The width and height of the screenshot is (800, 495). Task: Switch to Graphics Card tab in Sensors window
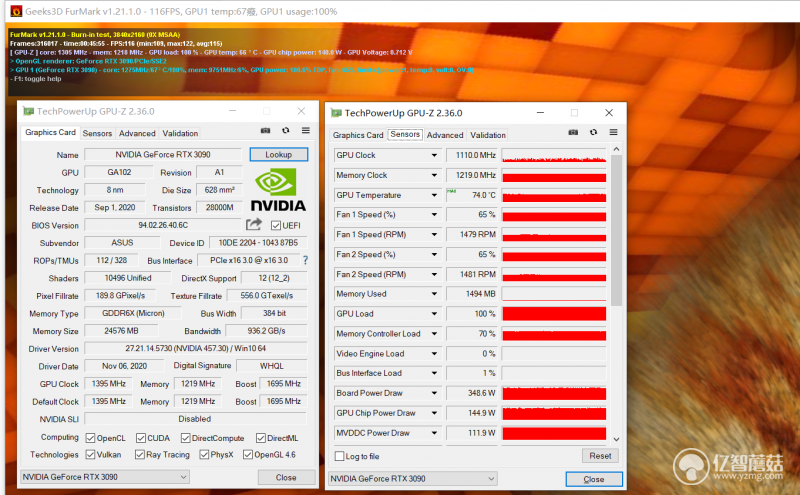358,135
